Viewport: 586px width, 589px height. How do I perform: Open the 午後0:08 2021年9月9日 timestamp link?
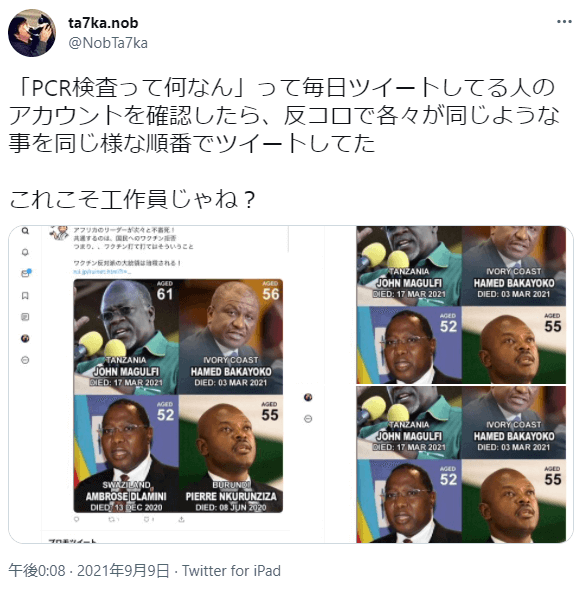pyautogui.click(x=89, y=571)
